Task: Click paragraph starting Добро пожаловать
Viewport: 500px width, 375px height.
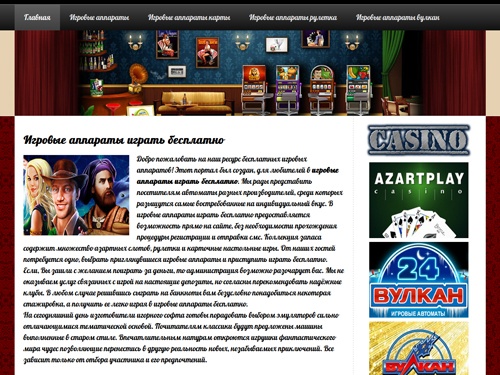Action: point(183,231)
